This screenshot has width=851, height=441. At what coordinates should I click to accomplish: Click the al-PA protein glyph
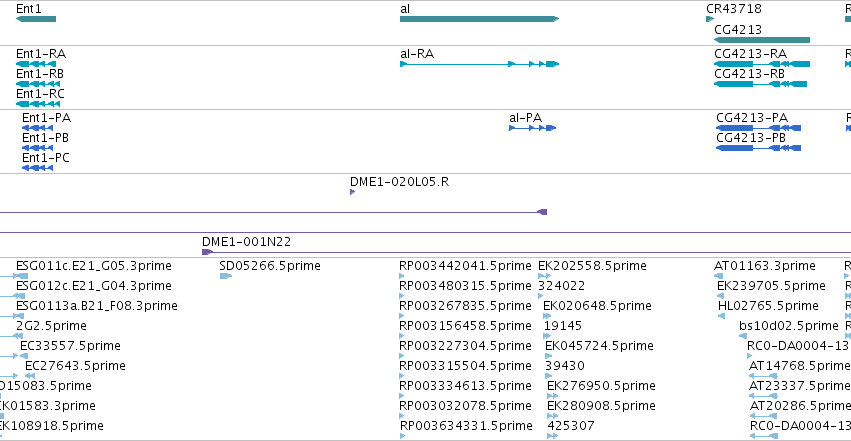(532, 128)
